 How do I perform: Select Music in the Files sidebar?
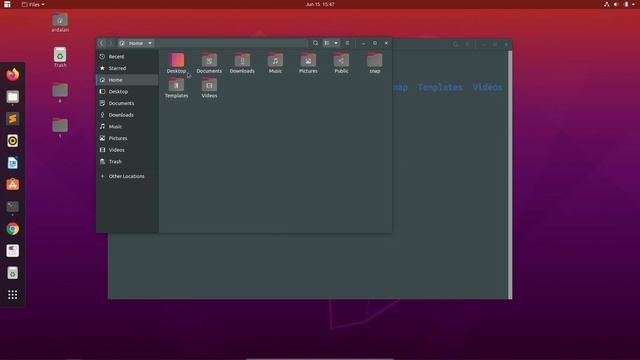127,127
